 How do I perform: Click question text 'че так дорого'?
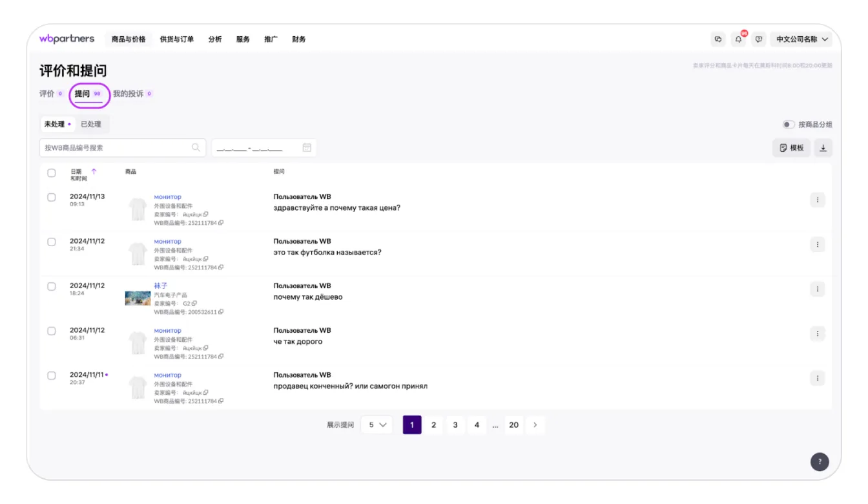pyautogui.click(x=298, y=342)
